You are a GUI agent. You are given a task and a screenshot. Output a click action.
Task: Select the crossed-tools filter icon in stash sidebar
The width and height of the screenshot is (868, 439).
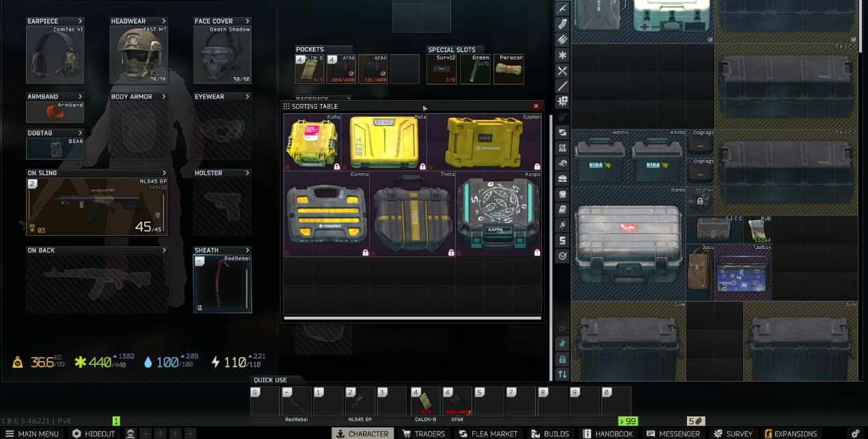pyautogui.click(x=562, y=71)
